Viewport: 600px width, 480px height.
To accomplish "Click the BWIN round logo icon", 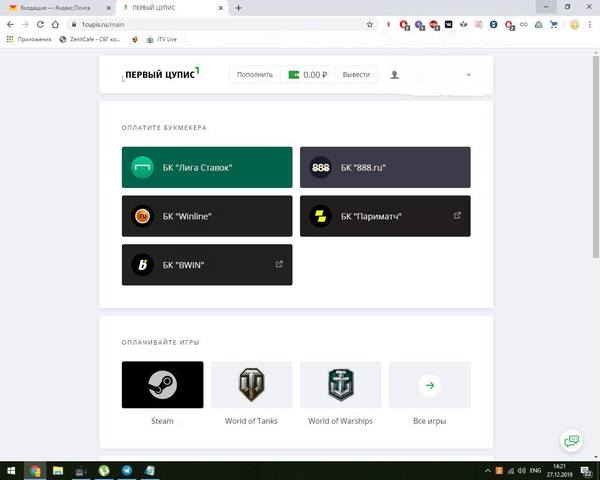I will click(142, 264).
